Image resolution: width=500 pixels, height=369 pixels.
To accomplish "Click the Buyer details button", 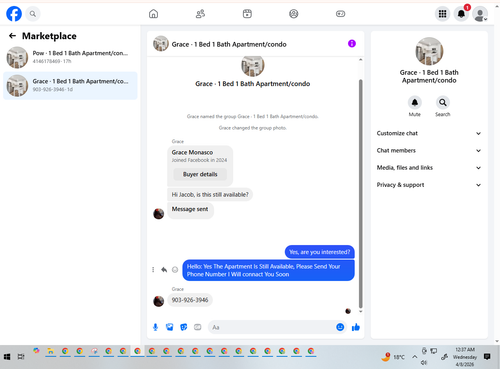I will point(200,174).
